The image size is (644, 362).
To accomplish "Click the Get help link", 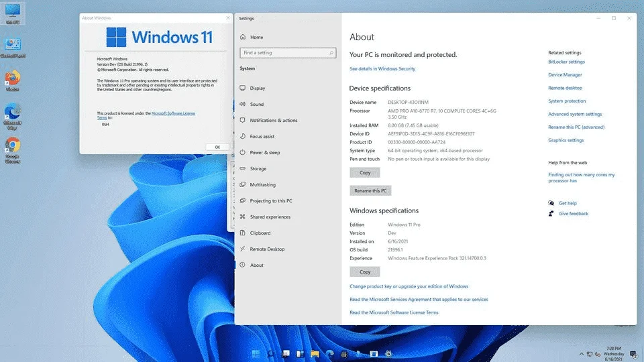I will pyautogui.click(x=568, y=203).
